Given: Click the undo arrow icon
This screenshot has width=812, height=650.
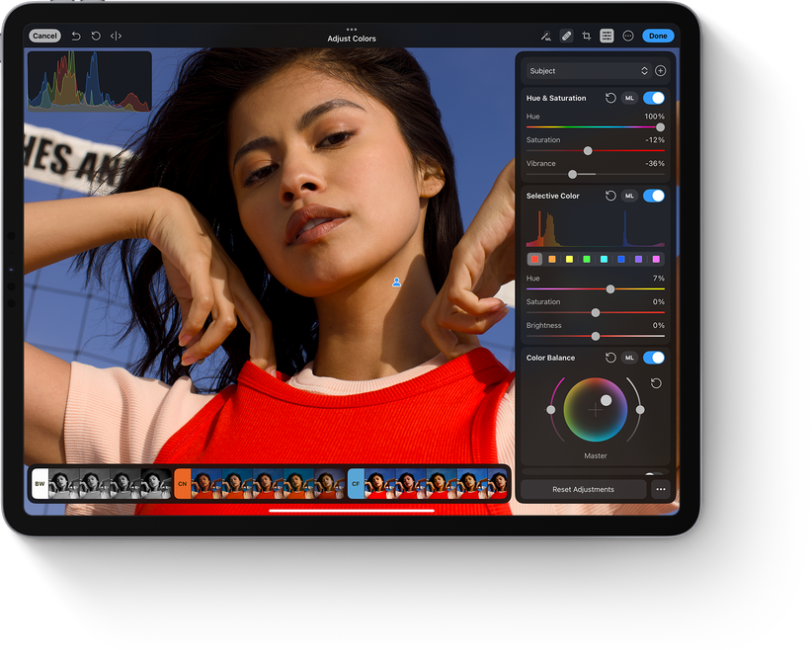Looking at the screenshot, I should click(76, 36).
